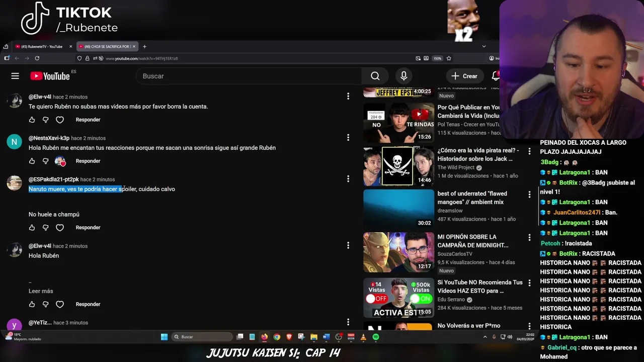The image size is (644, 362).
Task: Open a new browser tab
Action: tap(144, 46)
